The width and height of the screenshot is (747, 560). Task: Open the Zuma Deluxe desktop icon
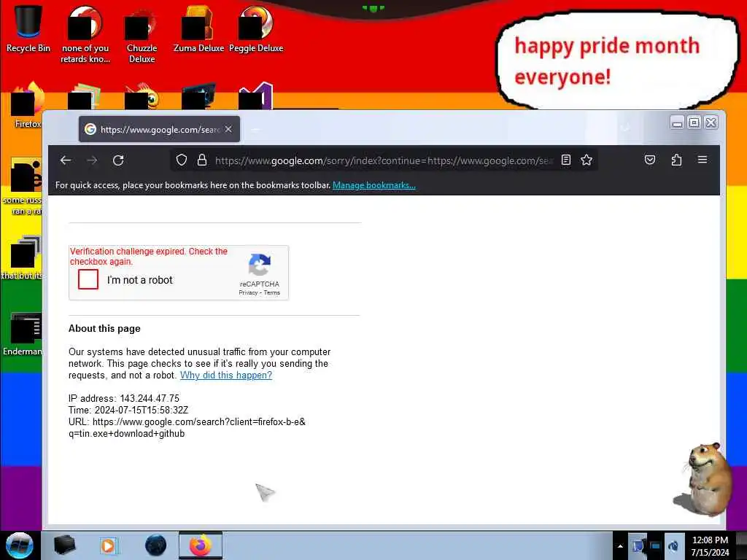point(198,29)
